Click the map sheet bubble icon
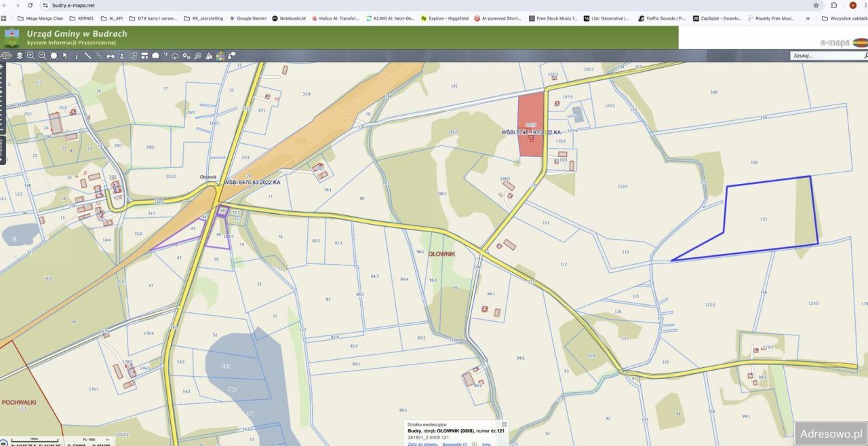Viewport: 868px width, 446px height. pos(155,56)
